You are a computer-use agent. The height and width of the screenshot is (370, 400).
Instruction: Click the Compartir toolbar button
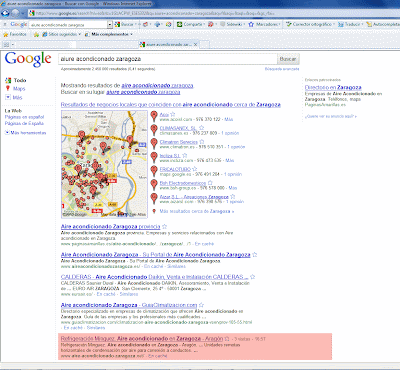click(x=190, y=24)
